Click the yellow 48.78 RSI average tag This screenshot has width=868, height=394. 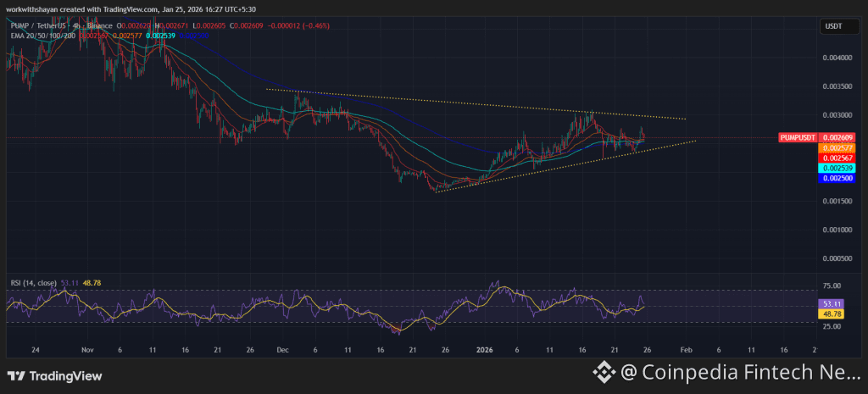(x=829, y=314)
